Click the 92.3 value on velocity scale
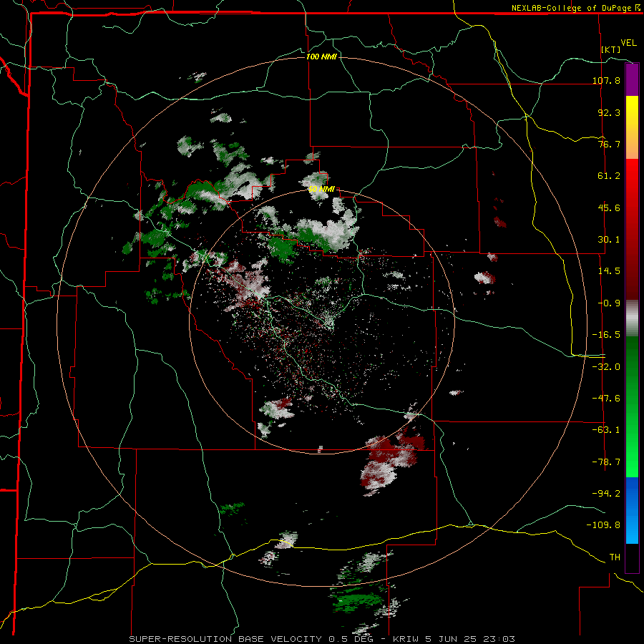The image size is (644, 644). tap(609, 112)
